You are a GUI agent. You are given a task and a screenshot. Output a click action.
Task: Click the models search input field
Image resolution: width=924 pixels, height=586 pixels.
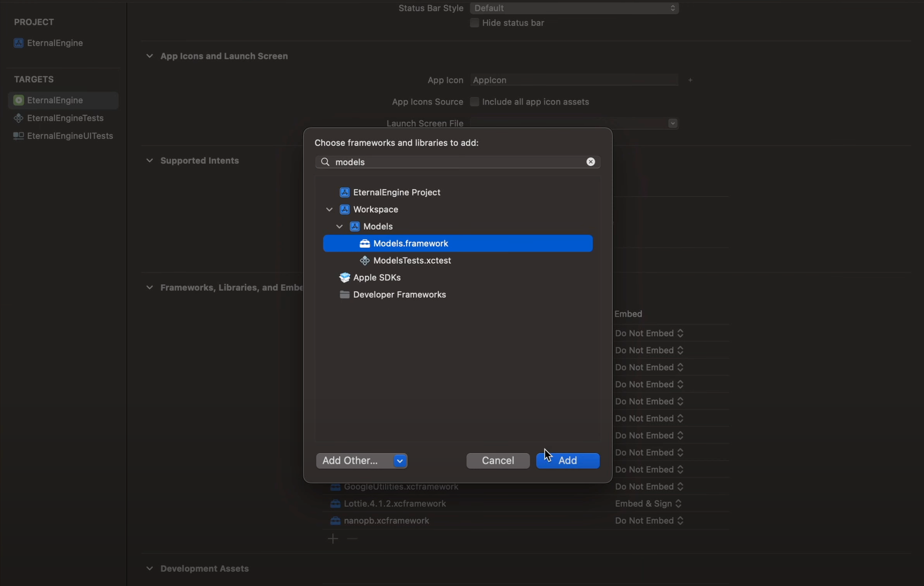(457, 162)
